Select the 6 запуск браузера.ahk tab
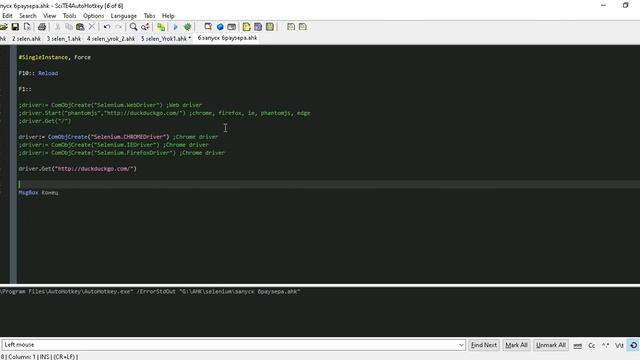The height and width of the screenshot is (360, 640). (227, 38)
